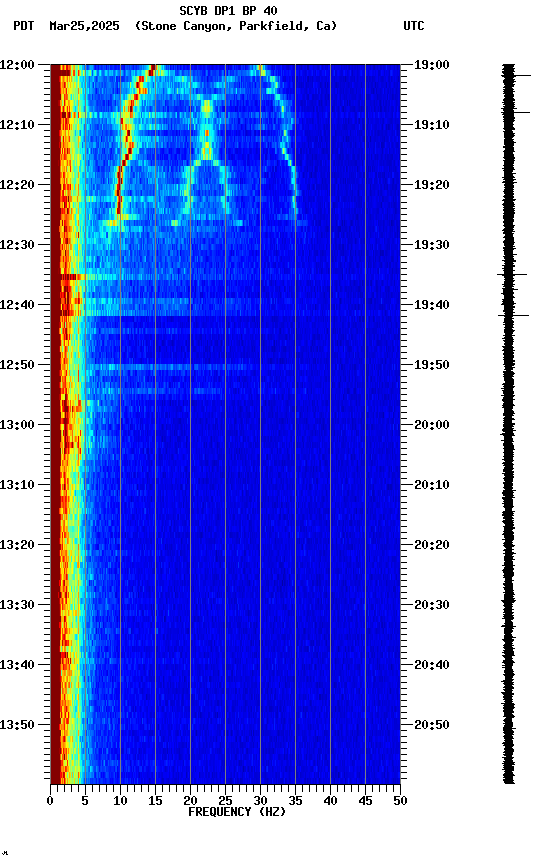Select the 'PDT' timezone label
The height and width of the screenshot is (864, 552).
pyautogui.click(x=24, y=26)
